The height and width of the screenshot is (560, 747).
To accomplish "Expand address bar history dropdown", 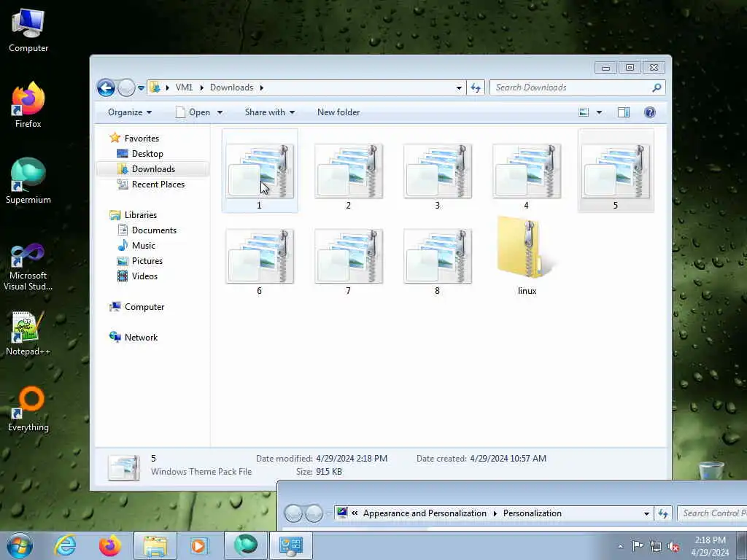I will click(459, 88).
